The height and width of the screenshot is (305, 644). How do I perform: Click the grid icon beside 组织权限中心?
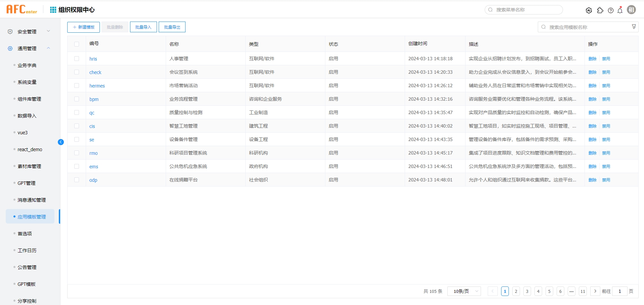click(53, 10)
